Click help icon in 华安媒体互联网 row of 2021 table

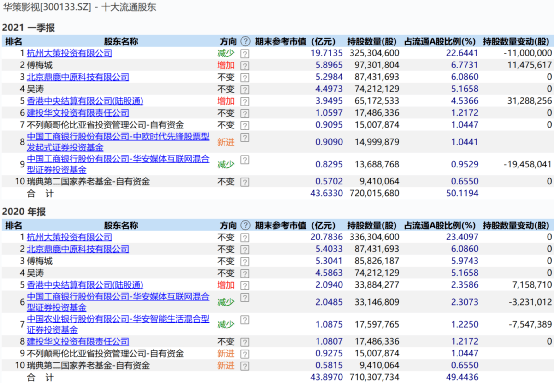(x=244, y=160)
